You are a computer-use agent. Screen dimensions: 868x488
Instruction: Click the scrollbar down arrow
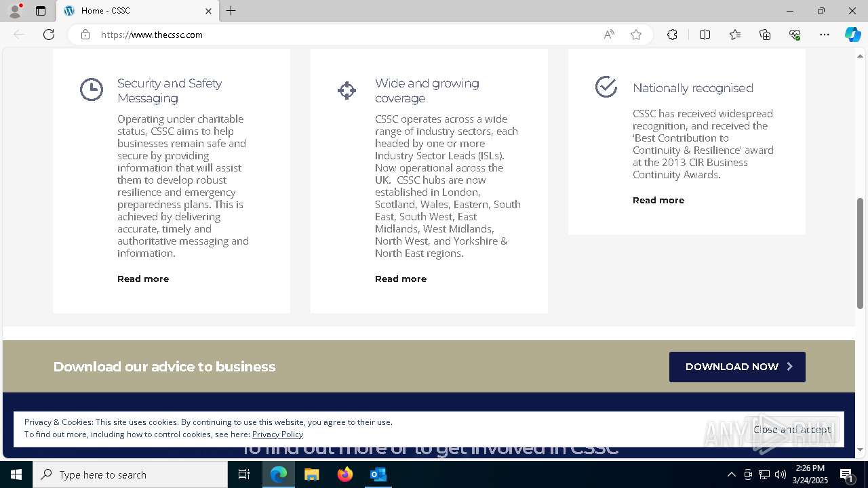(861, 449)
